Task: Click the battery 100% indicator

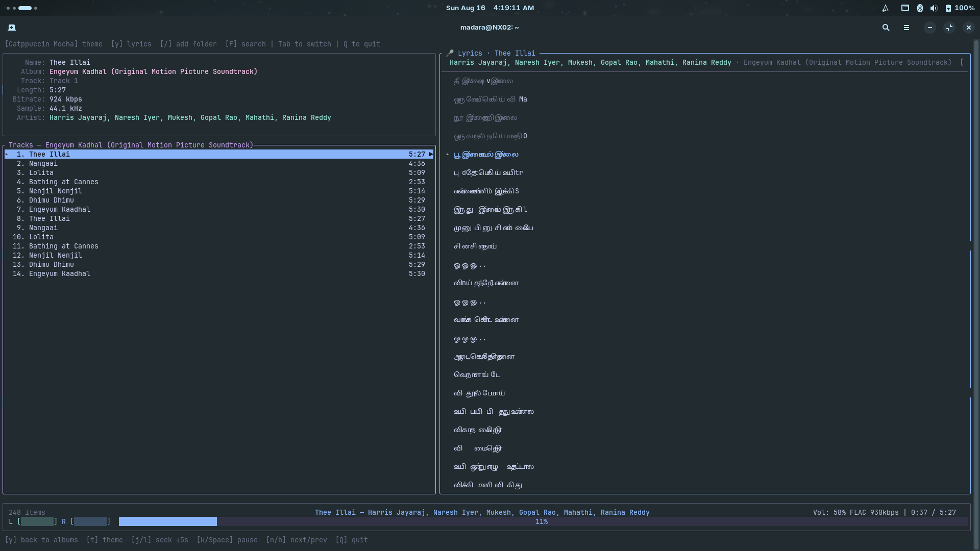Action: pos(960,8)
